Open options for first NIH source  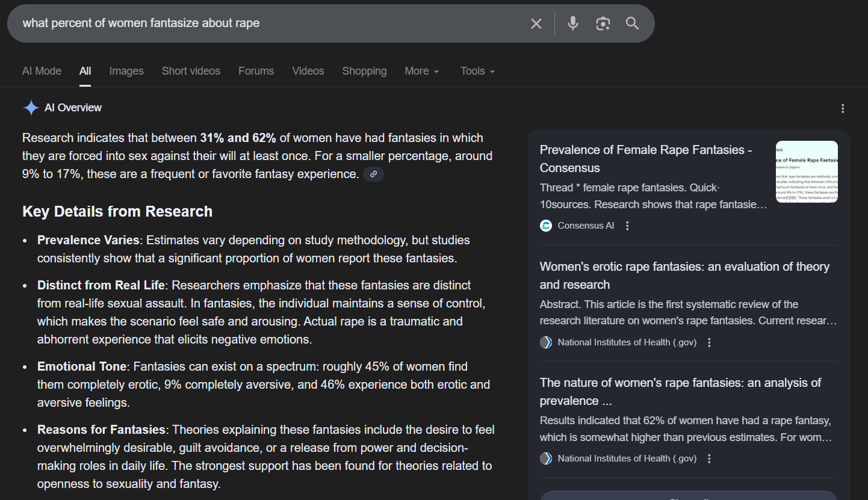(x=709, y=342)
